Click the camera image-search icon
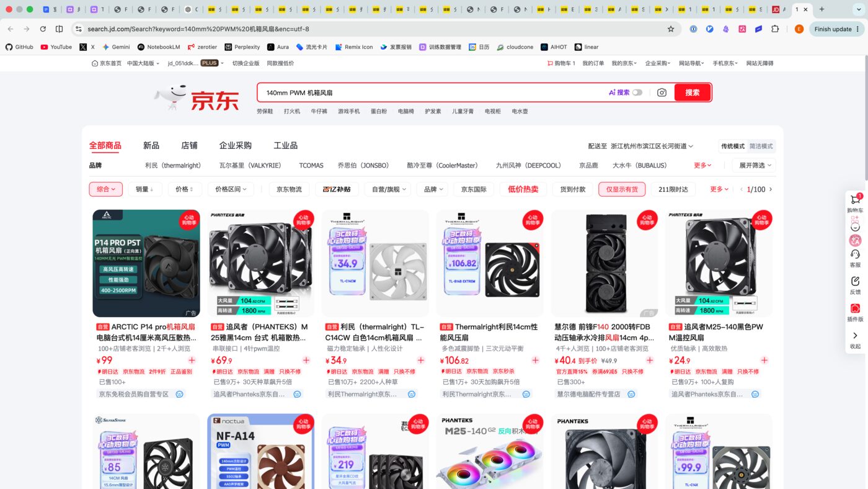The width and height of the screenshot is (868, 489). pyautogui.click(x=662, y=92)
